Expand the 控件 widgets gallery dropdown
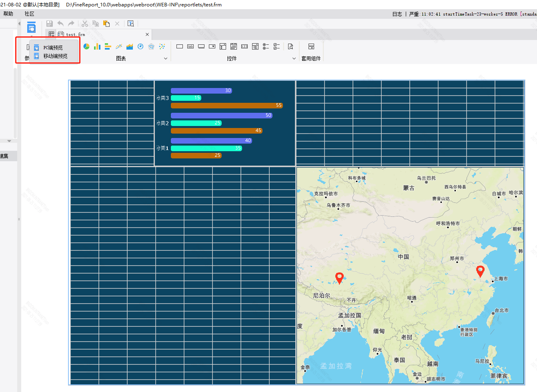537x392 pixels. point(294,58)
